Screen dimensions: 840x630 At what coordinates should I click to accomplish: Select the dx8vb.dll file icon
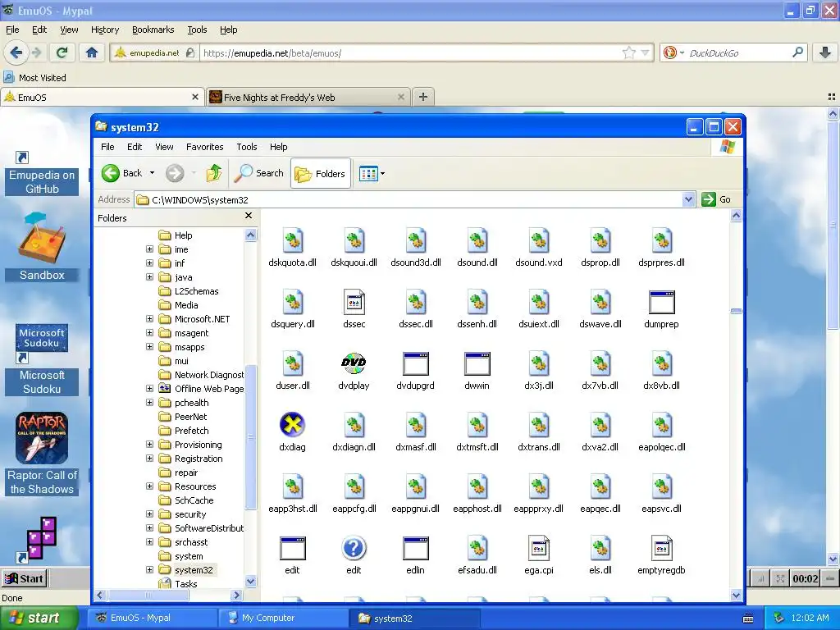[x=661, y=364]
